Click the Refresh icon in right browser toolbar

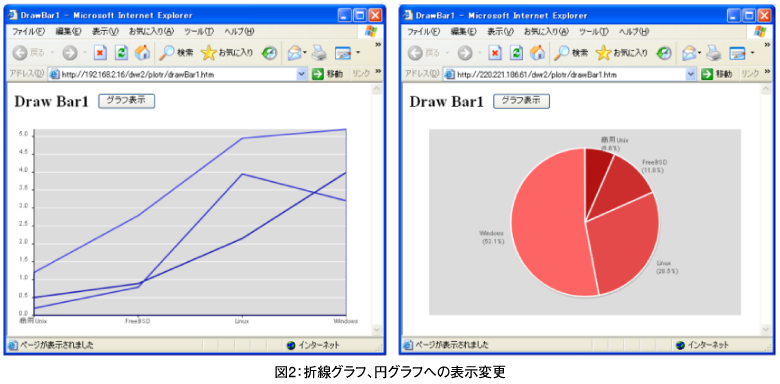point(516,53)
